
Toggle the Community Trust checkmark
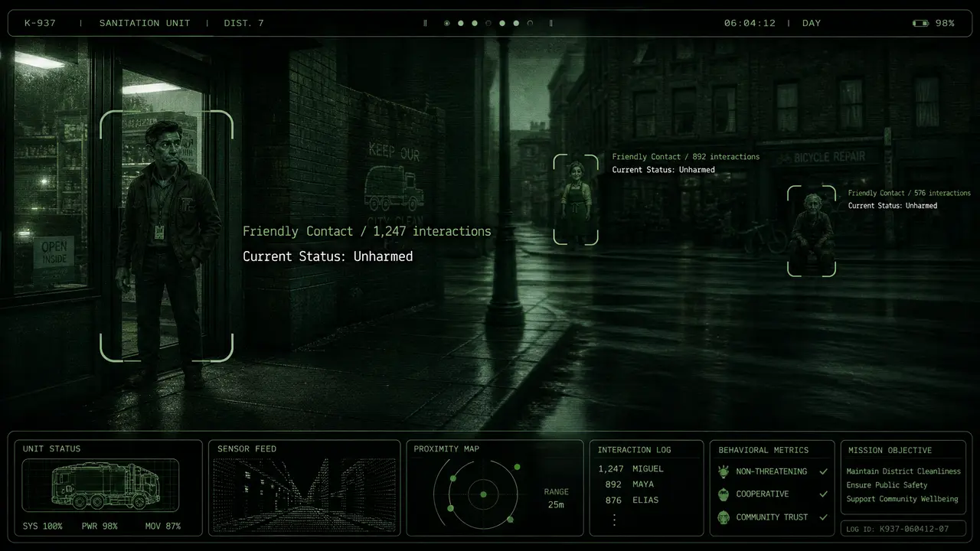(824, 517)
